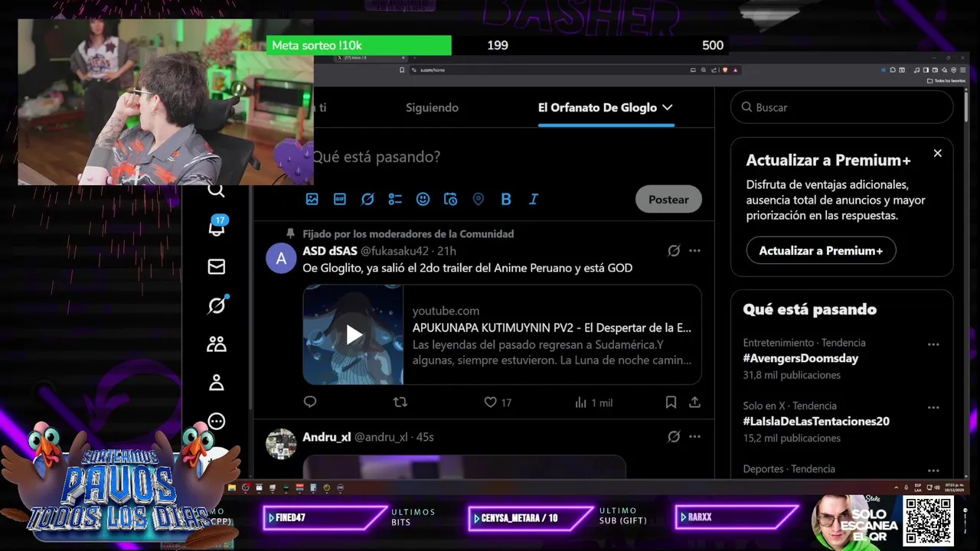The height and width of the screenshot is (551, 980).
Task: Schedule the post with the calendar icon
Action: click(x=450, y=199)
